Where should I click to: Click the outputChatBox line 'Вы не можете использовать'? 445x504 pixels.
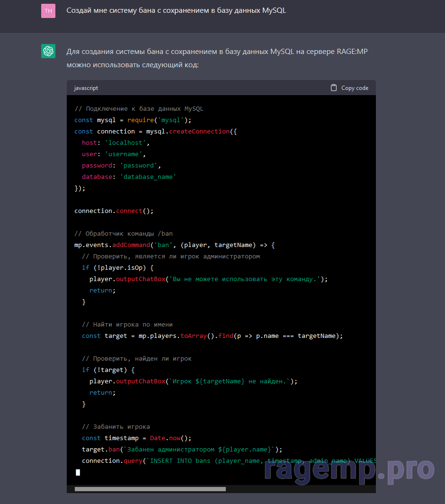pos(208,279)
